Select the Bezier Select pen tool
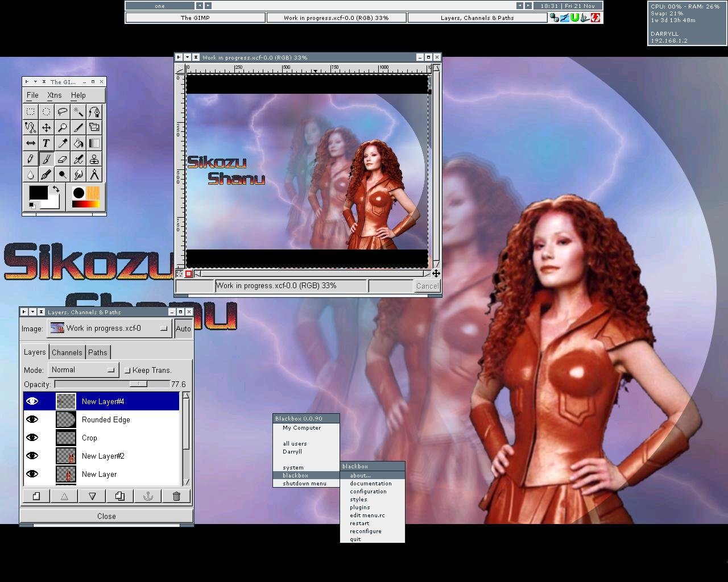Viewport: 728px width, 582px height. [x=94, y=111]
